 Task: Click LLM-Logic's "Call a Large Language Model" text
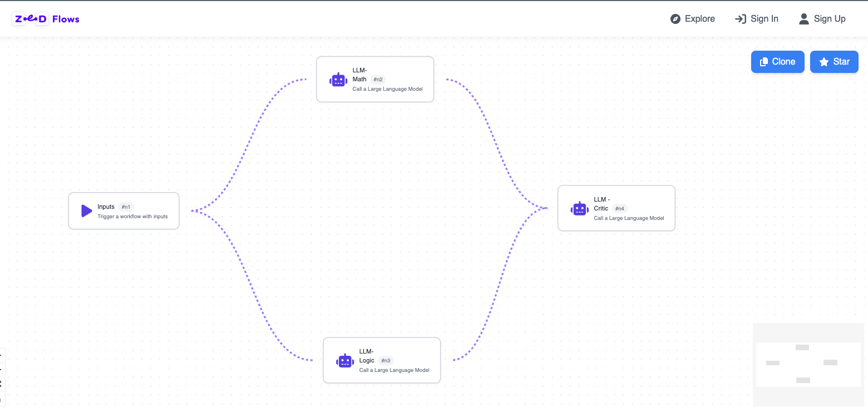pos(394,370)
